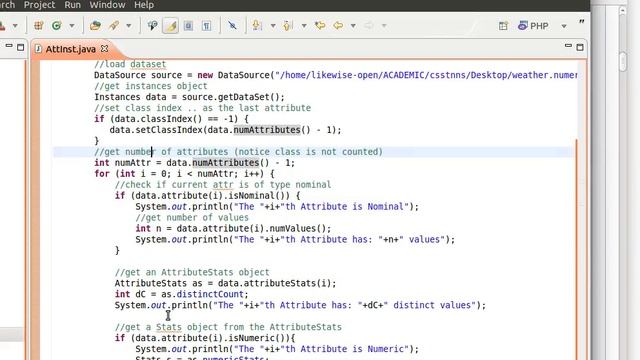Go to Last Edit Location icon

click(320, 26)
